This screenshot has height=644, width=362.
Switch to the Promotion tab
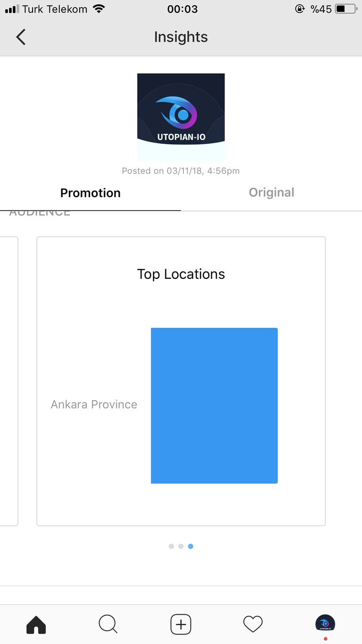click(90, 193)
